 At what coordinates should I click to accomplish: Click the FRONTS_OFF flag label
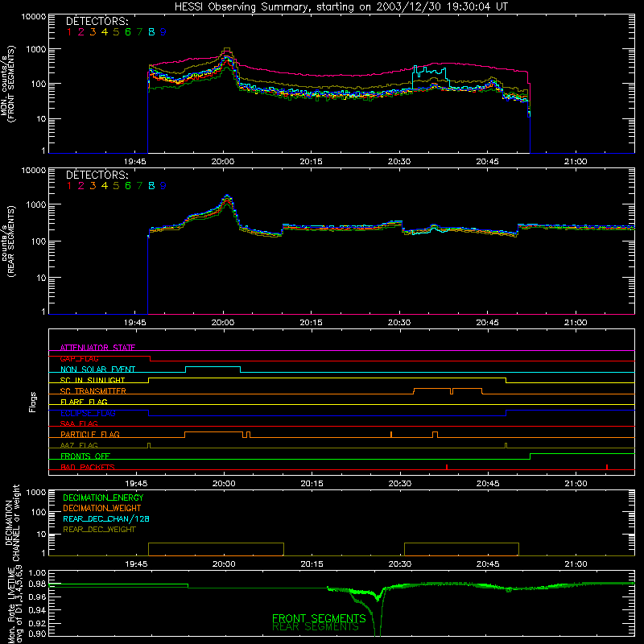[x=85, y=456]
